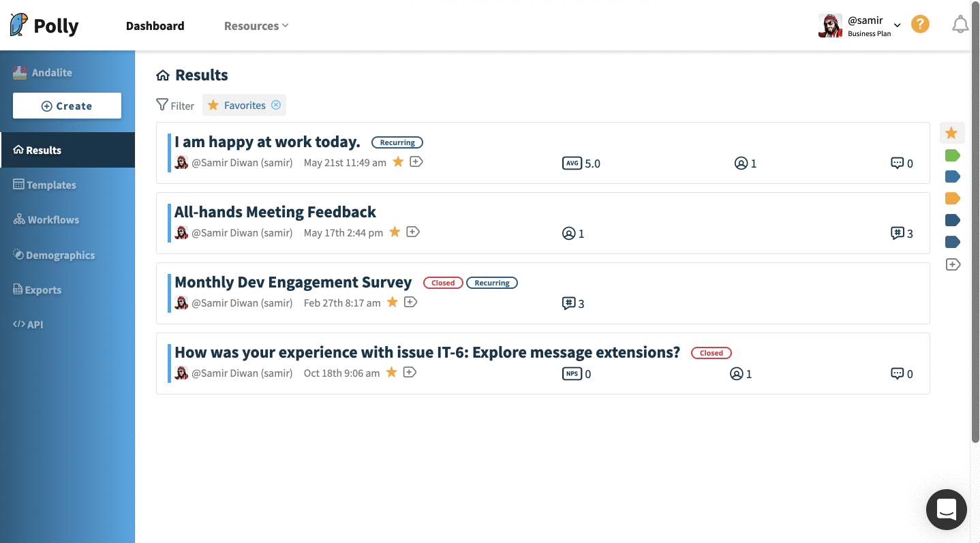The width and height of the screenshot is (980, 543).
Task: Remove the Favorites filter chip
Action: click(x=276, y=105)
